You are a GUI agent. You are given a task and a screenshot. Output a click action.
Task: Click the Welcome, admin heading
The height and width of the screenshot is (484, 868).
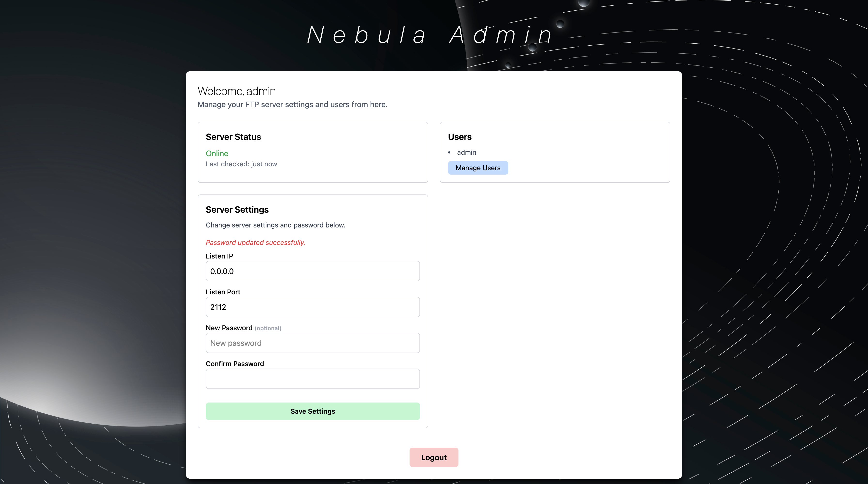point(236,91)
